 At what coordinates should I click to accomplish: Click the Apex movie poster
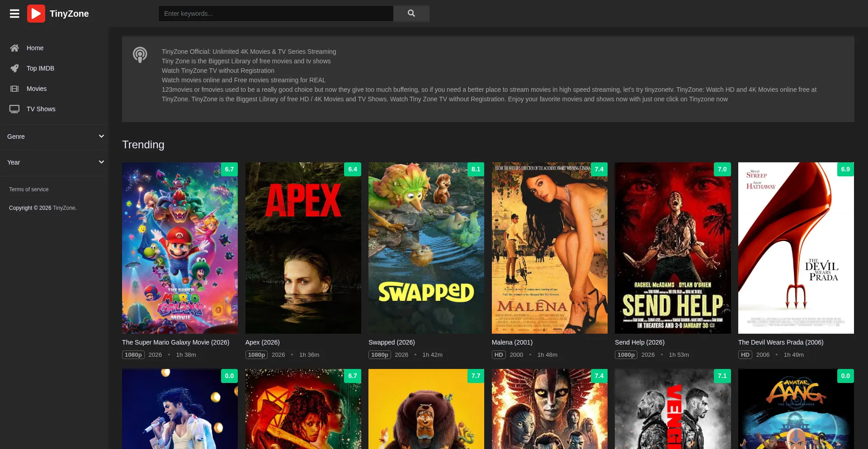[x=303, y=248]
